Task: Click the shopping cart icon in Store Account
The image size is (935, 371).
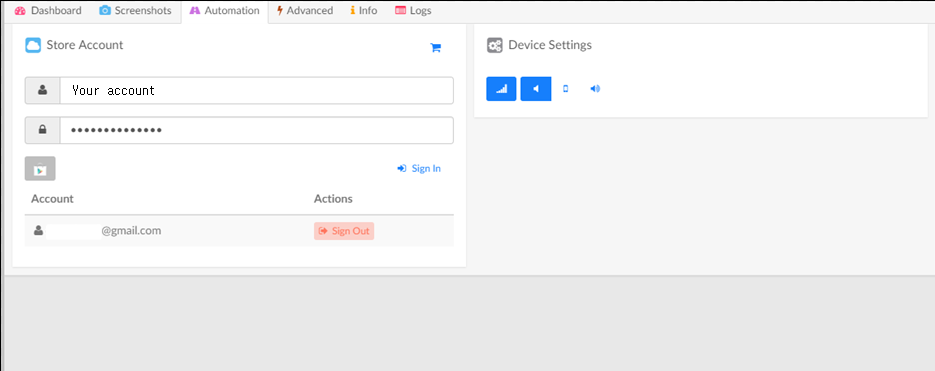Action: (435, 48)
